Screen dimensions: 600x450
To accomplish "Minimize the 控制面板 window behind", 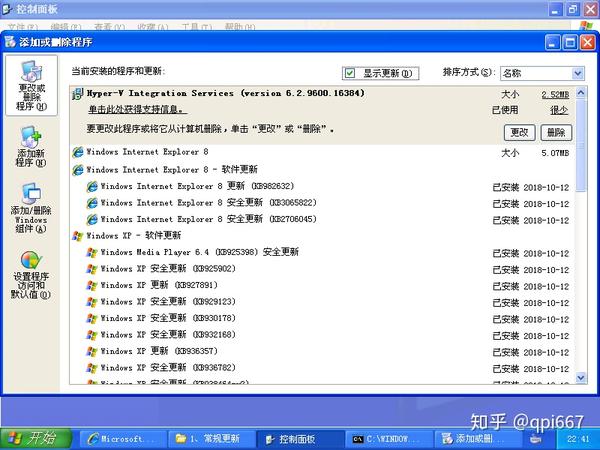I will (555, 8).
